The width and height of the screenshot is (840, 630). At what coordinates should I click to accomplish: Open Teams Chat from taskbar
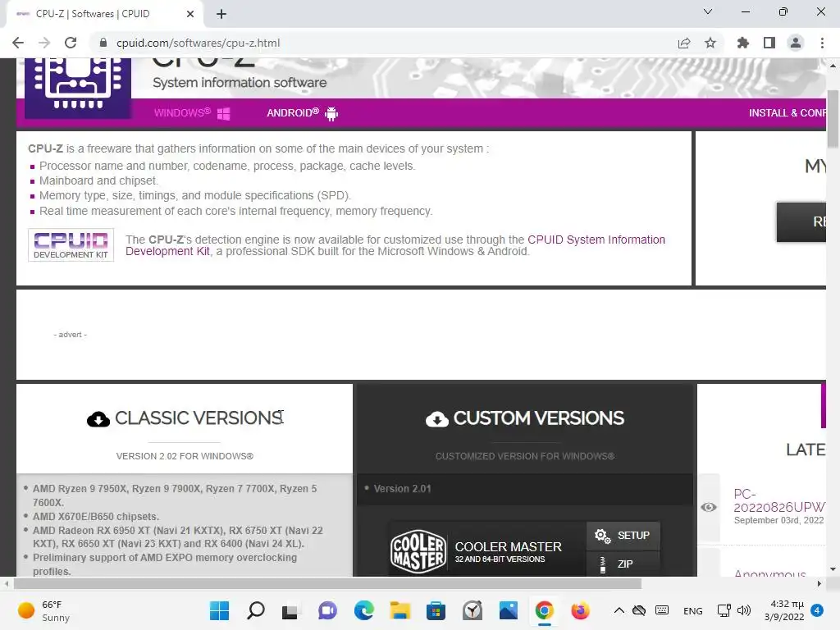point(327,610)
